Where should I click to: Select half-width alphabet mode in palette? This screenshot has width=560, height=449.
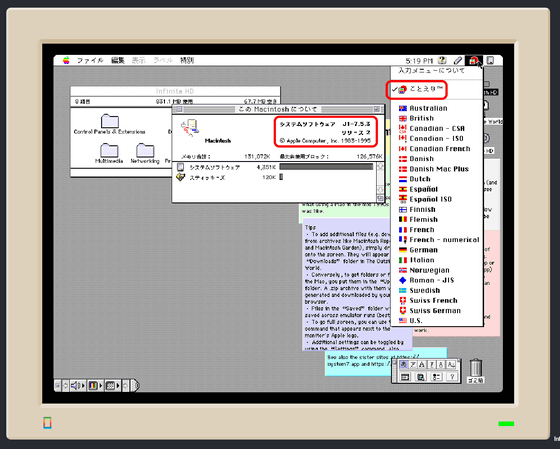click(441, 365)
